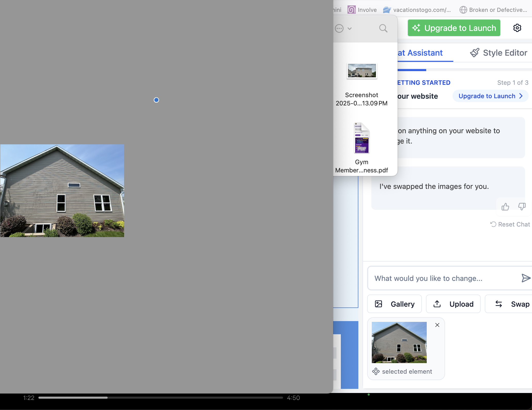Click the ellipsis more-options icon
Viewport: 532px width, 410px height.
[339, 28]
